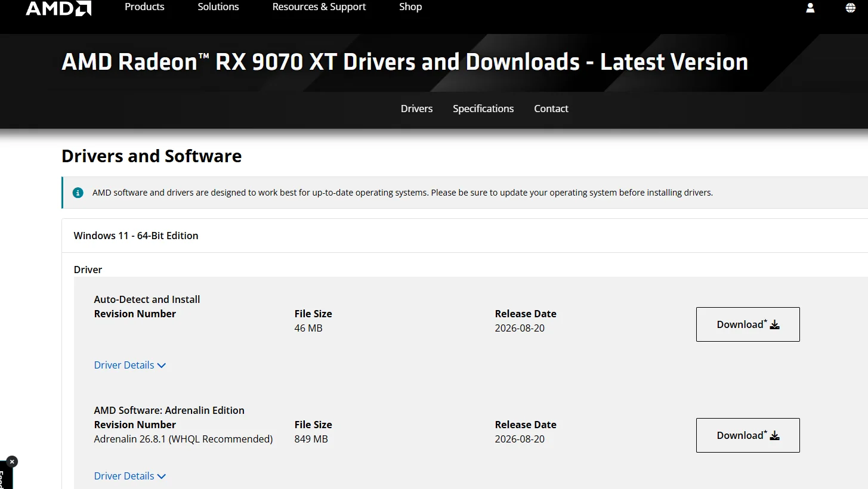
Task: Click the 46 MB file size value
Action: 308,328
